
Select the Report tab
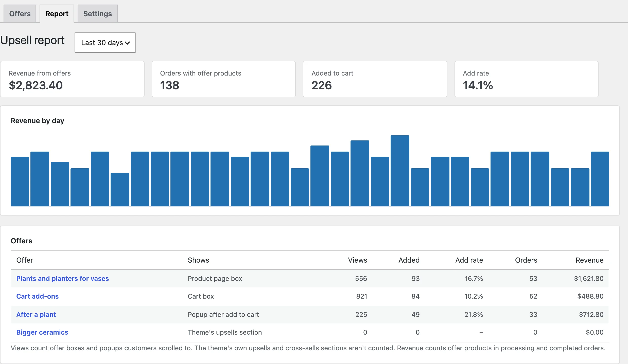click(x=57, y=14)
